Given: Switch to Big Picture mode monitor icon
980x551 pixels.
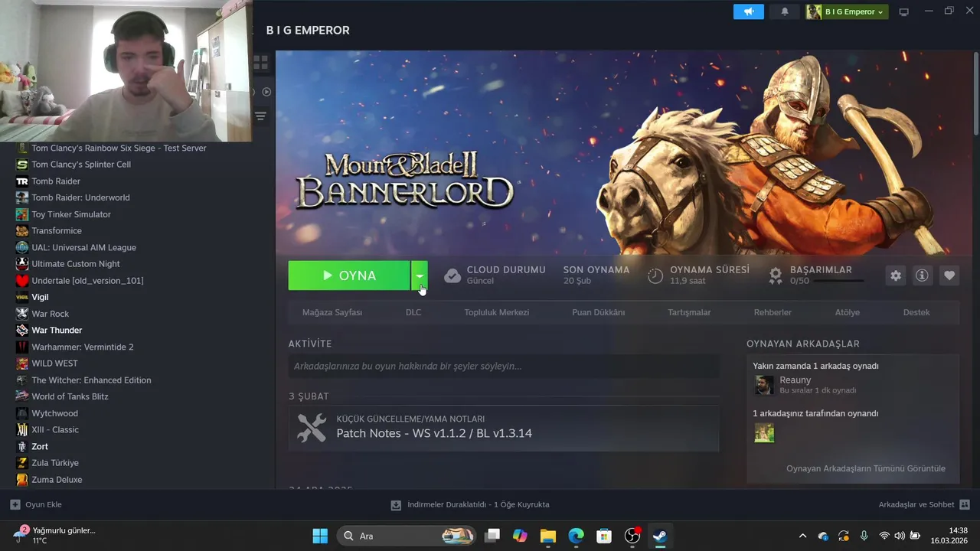Looking at the screenshot, I should (904, 11).
